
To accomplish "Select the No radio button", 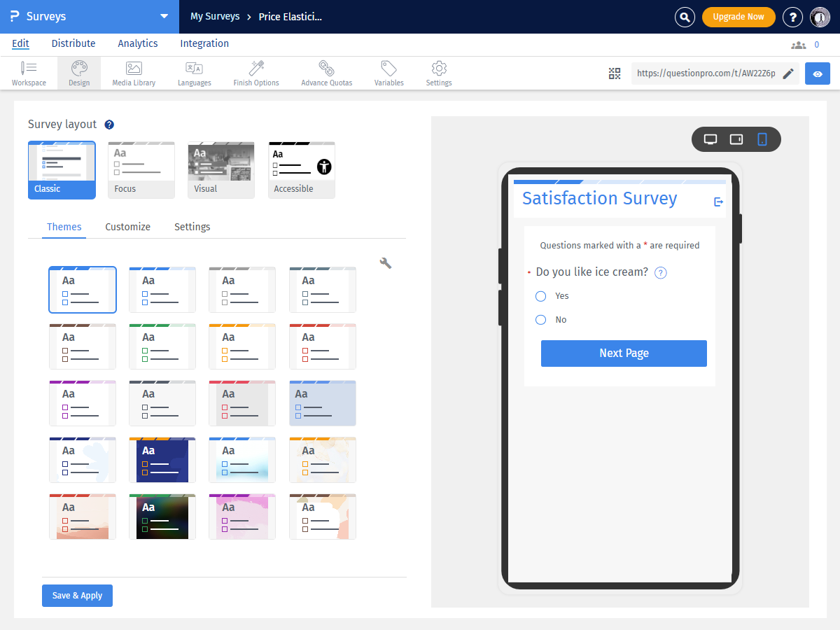I will pyautogui.click(x=540, y=320).
